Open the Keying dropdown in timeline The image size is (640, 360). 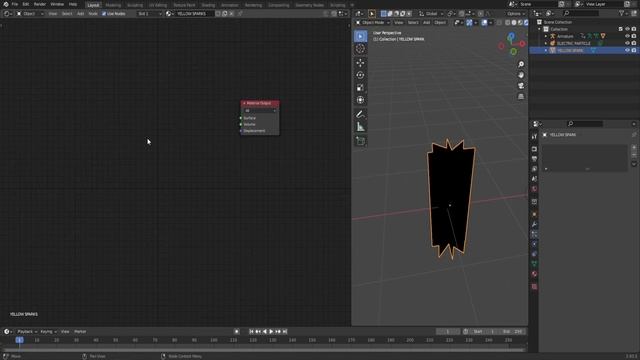tap(49, 331)
